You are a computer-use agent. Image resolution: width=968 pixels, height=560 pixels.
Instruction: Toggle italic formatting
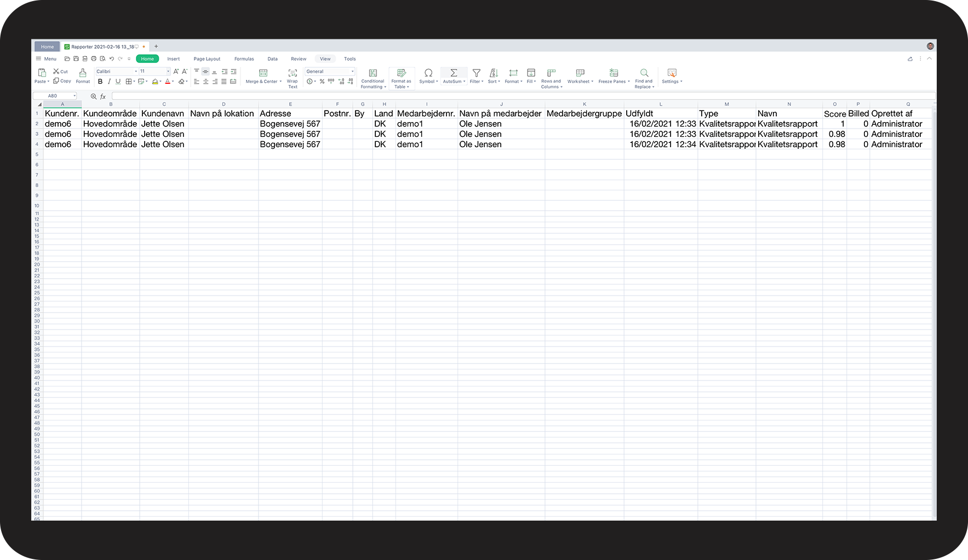109,82
